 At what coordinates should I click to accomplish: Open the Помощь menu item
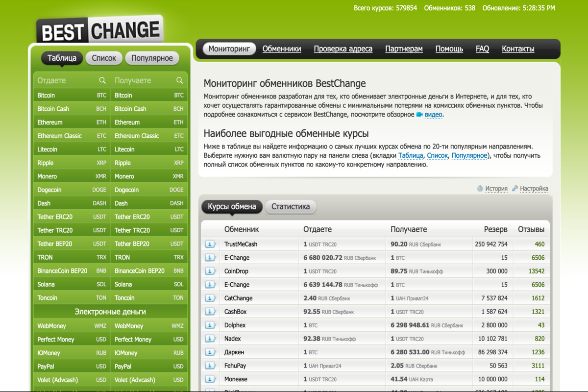pos(449,49)
